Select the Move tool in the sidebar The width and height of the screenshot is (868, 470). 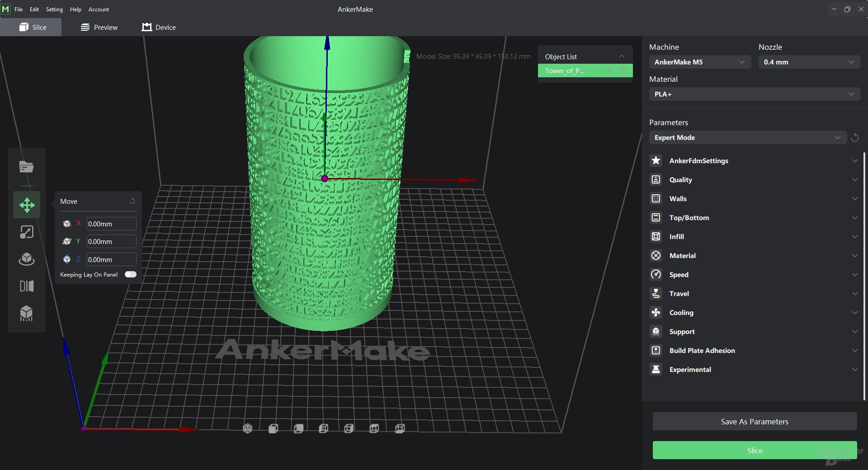click(x=27, y=205)
